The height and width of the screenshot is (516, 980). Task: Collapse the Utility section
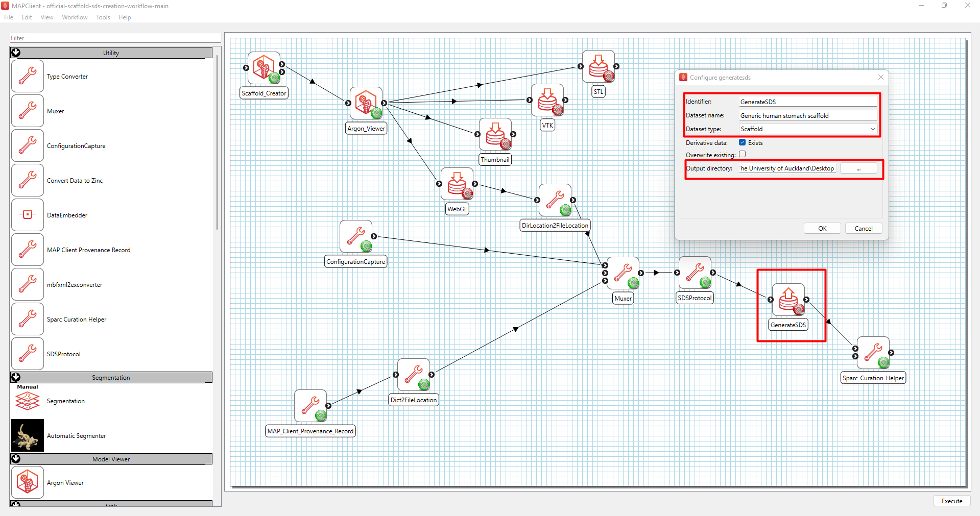16,53
